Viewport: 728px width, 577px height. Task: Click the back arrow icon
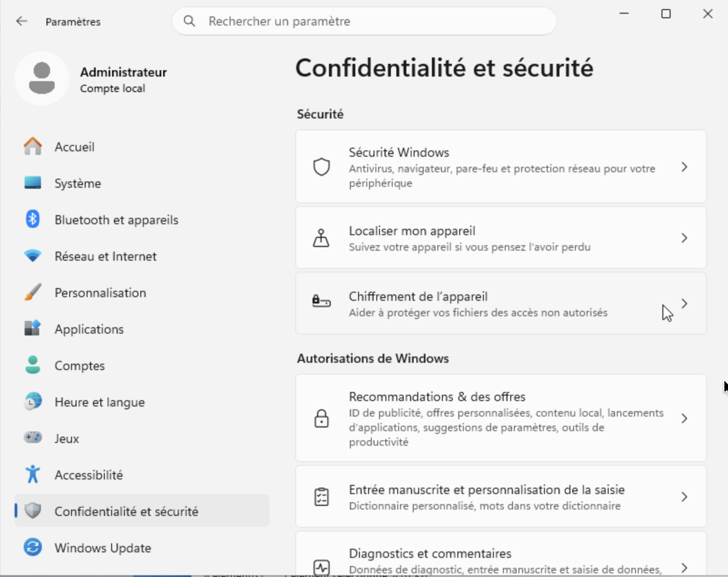[21, 21]
